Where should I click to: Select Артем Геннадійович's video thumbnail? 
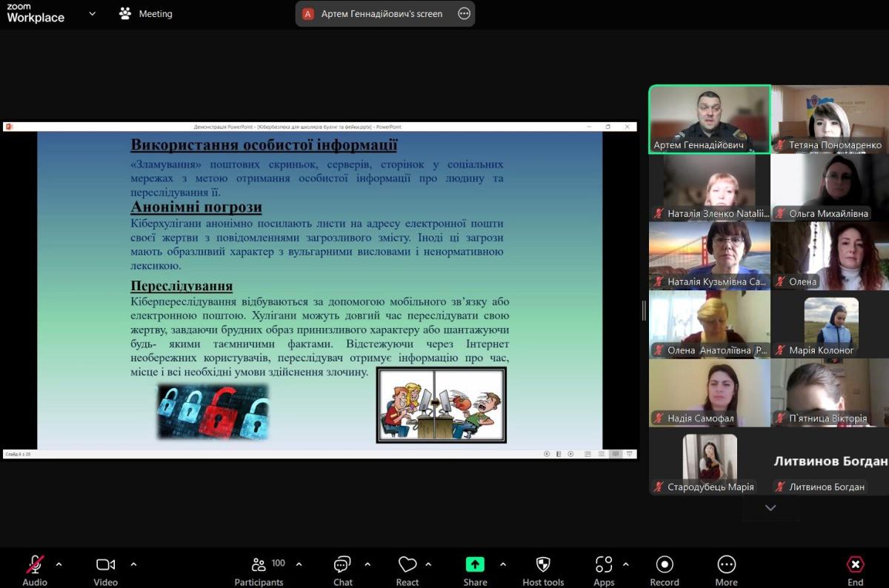coord(709,119)
